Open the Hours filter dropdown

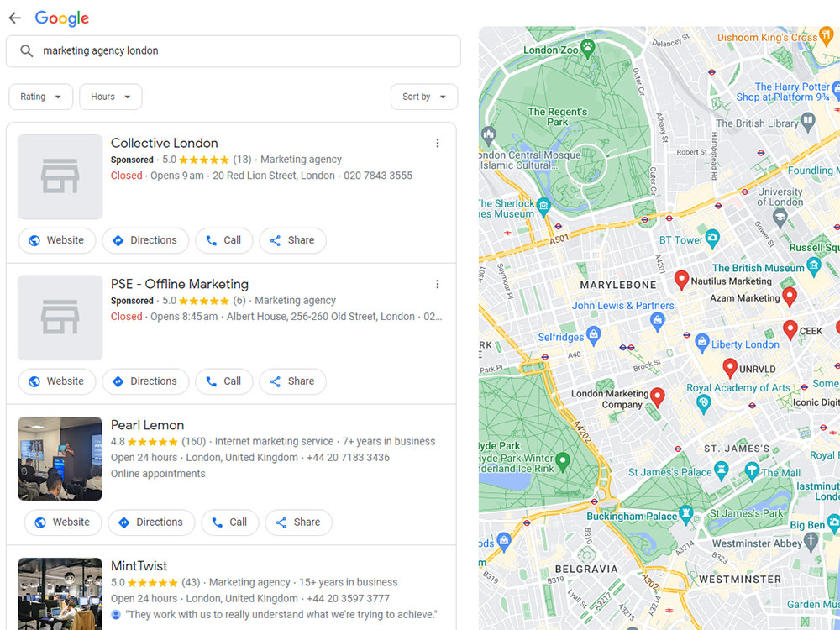111,97
